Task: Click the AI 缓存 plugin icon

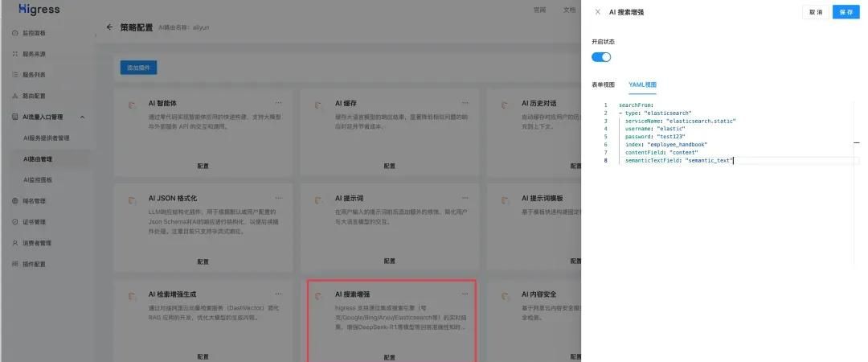Action: pyautogui.click(x=318, y=105)
